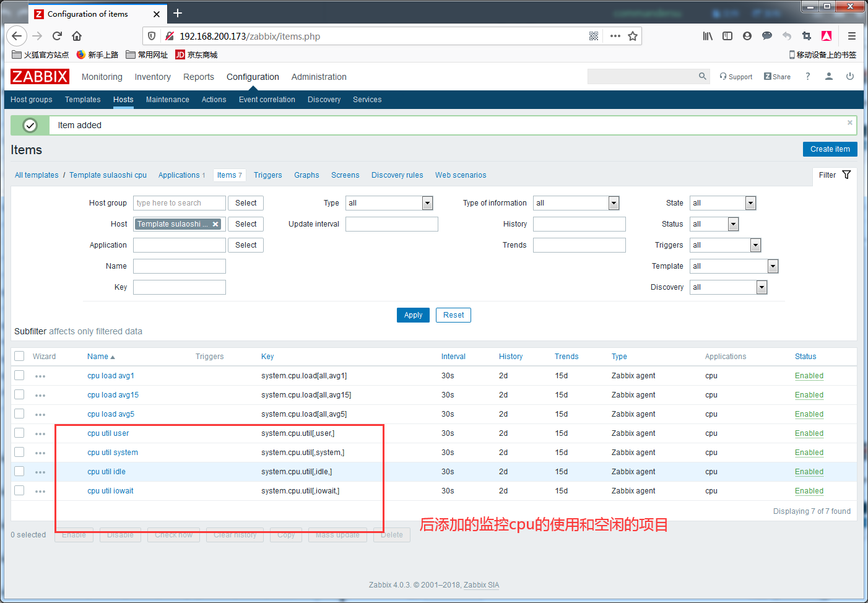Screen dimensions: 868x603
Task: Open the QR code icon in address bar
Action: click(x=594, y=36)
